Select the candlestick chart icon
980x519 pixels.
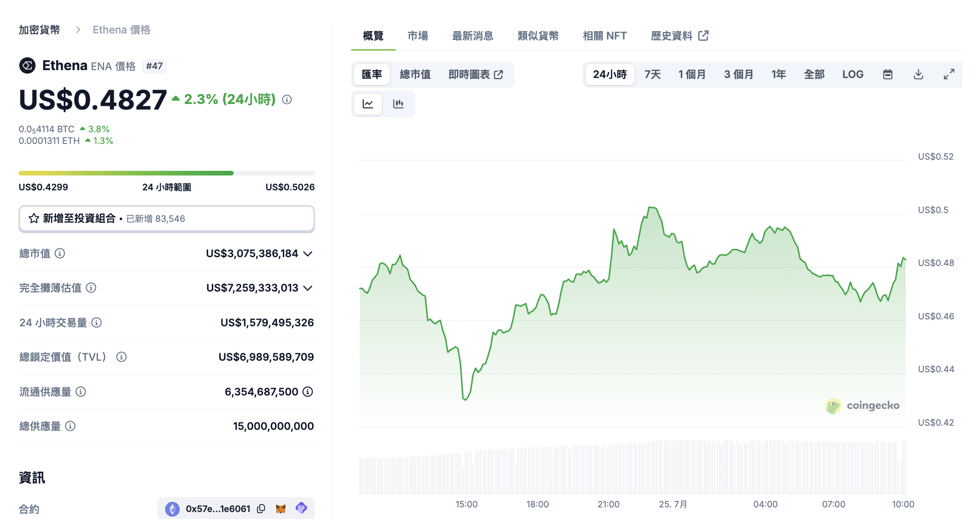coord(399,104)
